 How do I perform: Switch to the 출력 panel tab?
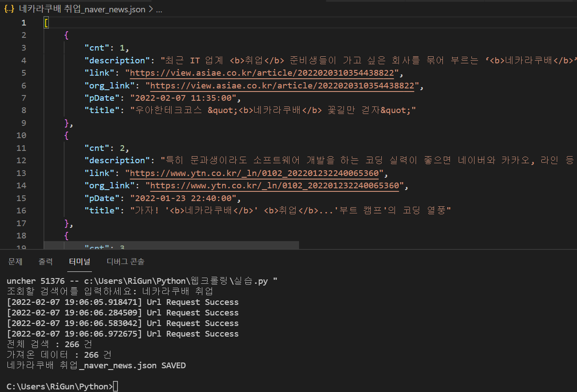click(45, 261)
